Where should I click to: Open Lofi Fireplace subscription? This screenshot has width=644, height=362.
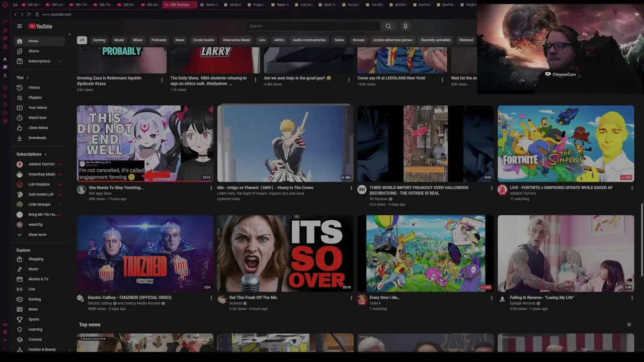point(40,185)
